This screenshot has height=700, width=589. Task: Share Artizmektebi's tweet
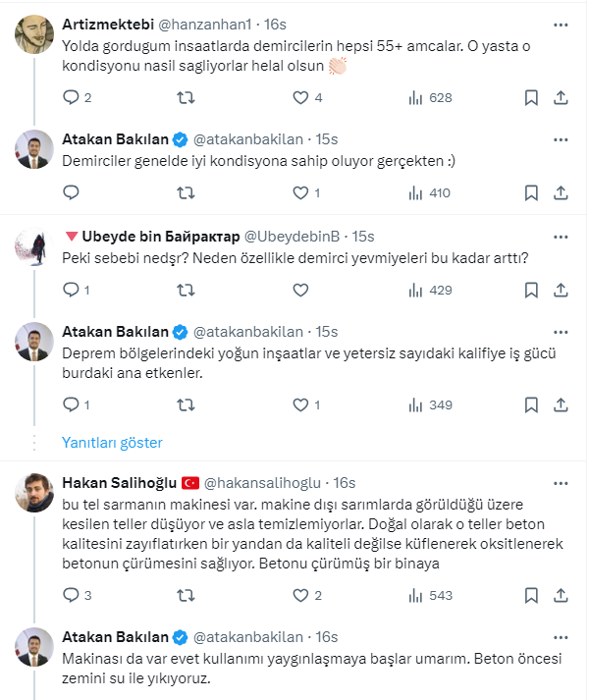(561, 97)
